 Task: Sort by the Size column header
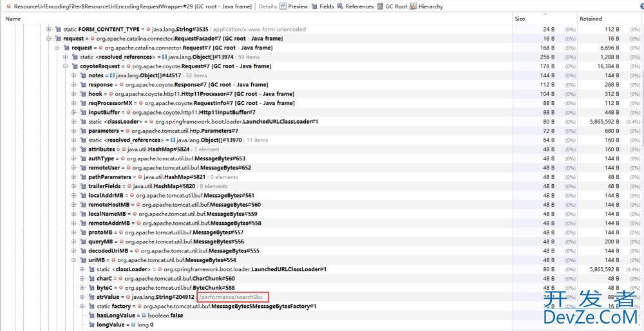520,19
